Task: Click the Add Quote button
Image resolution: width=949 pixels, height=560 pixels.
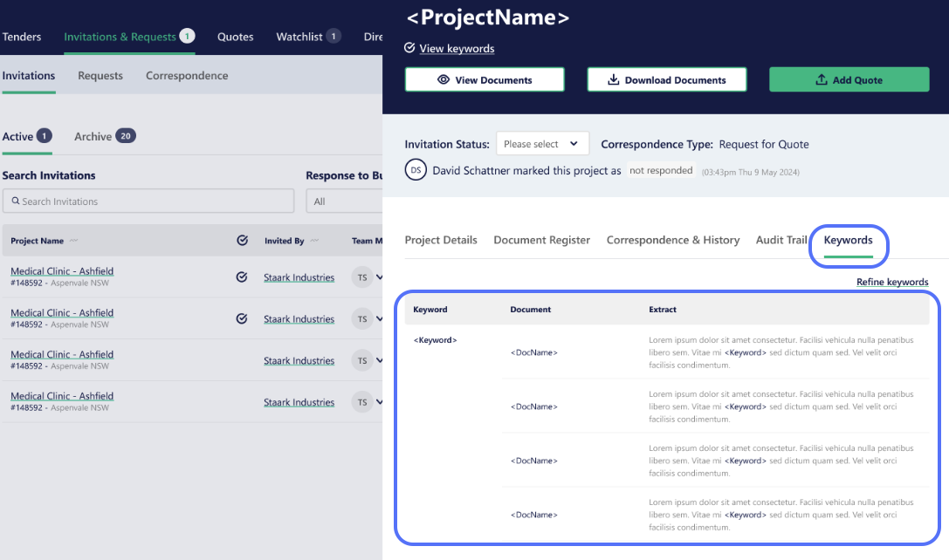Action: 849,80
